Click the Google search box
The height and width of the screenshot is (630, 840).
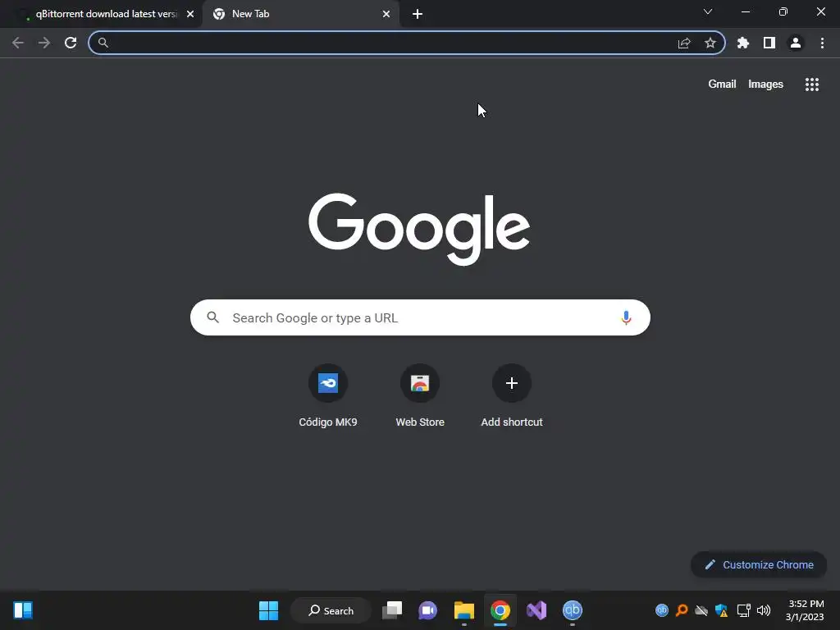tap(420, 317)
